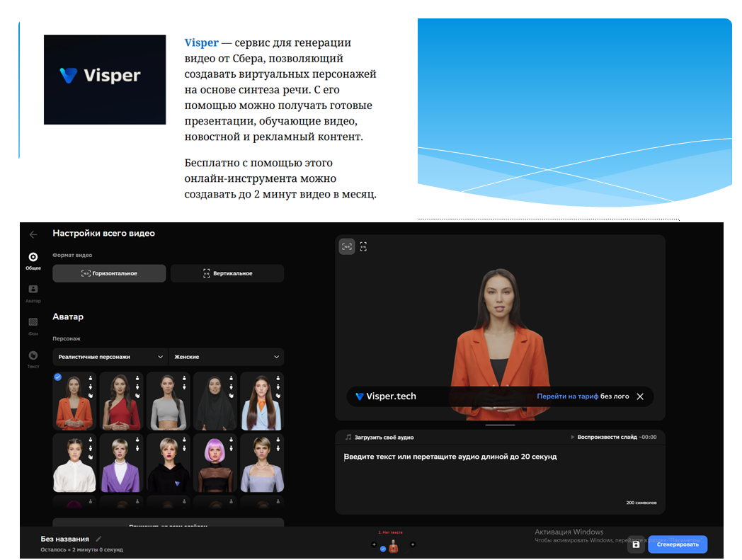This screenshot has width=742, height=560.
Task: Expand the Женские gender dropdown
Action: point(226,357)
